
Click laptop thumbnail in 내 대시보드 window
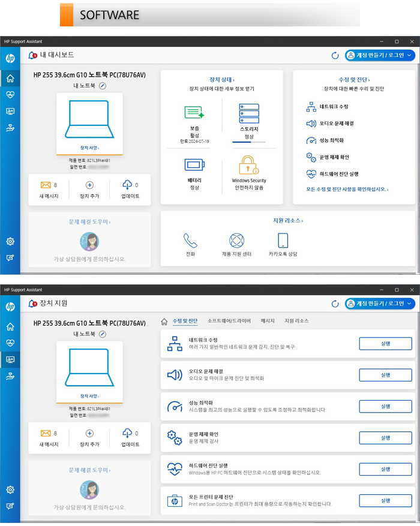coord(89,119)
